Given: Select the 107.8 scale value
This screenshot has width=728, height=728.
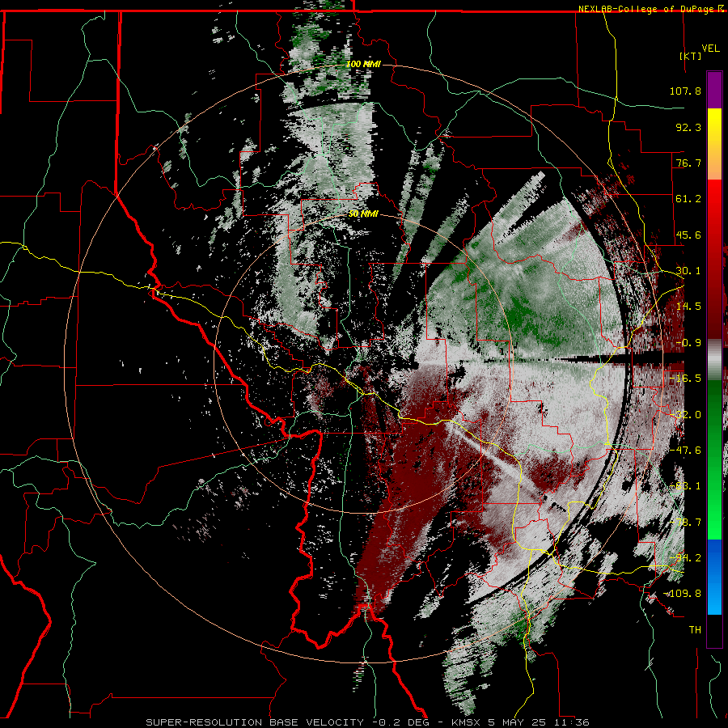Looking at the screenshot, I should 685,91.
